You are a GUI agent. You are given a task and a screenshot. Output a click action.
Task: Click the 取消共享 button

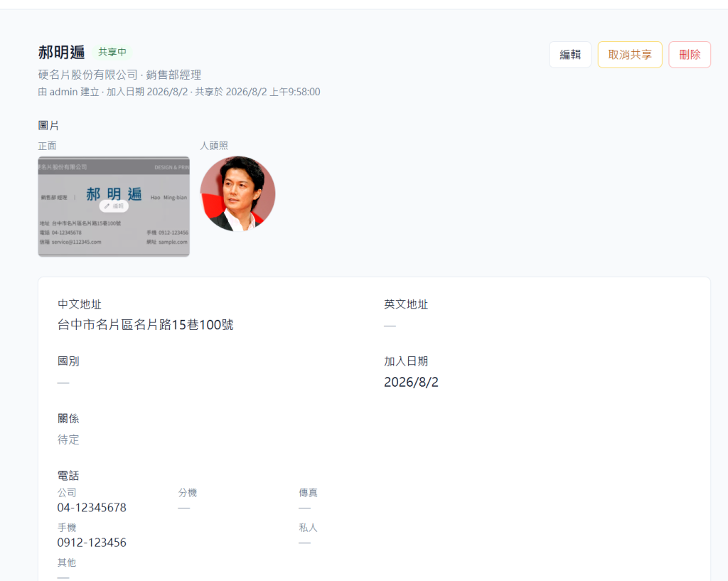pos(630,55)
